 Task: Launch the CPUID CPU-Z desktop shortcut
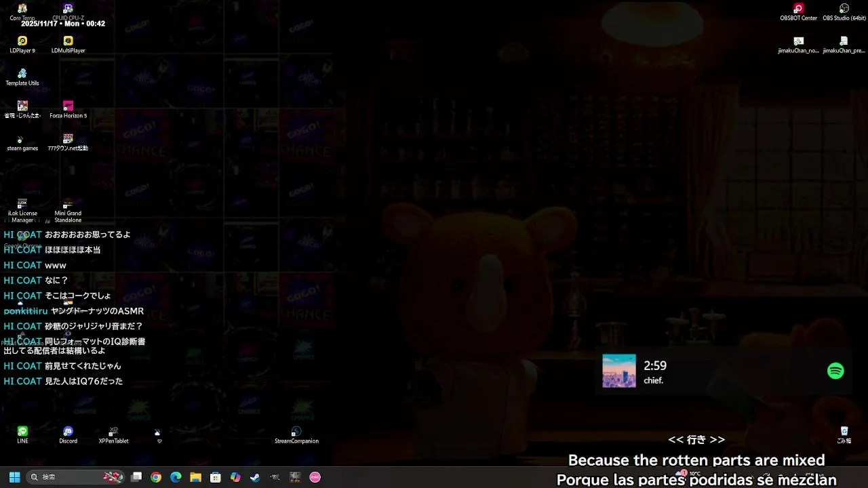coord(68,12)
